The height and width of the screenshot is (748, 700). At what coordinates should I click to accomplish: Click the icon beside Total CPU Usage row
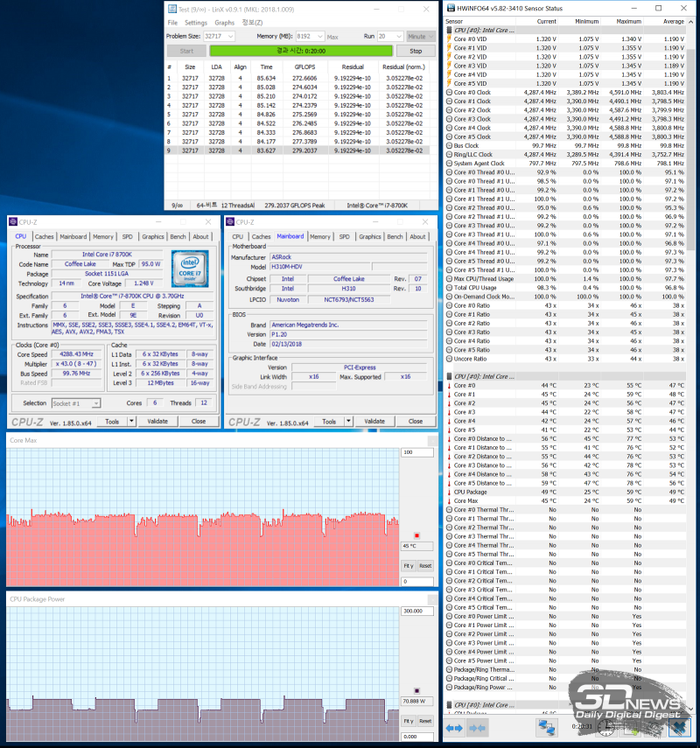coord(449,288)
